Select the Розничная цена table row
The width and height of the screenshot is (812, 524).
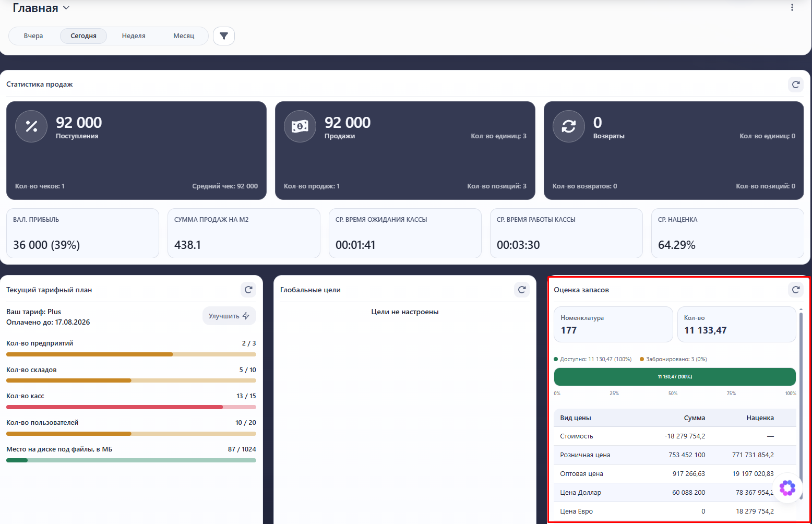click(675, 455)
